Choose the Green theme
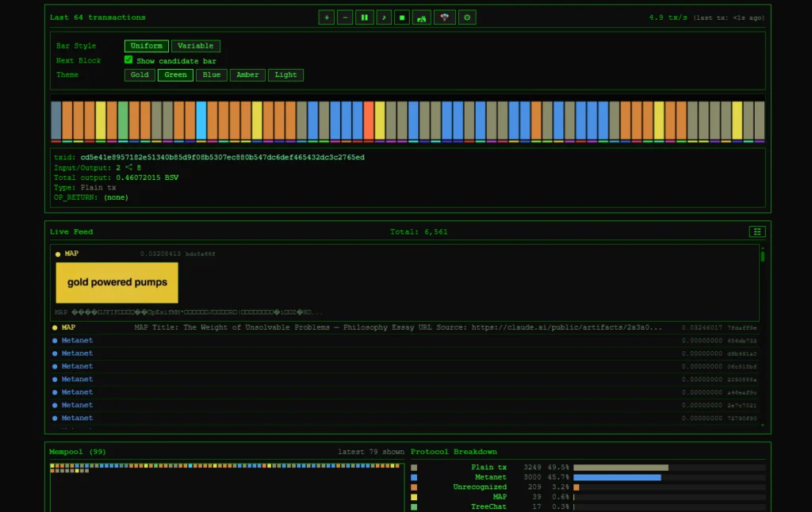This screenshot has width=812, height=512. click(175, 75)
